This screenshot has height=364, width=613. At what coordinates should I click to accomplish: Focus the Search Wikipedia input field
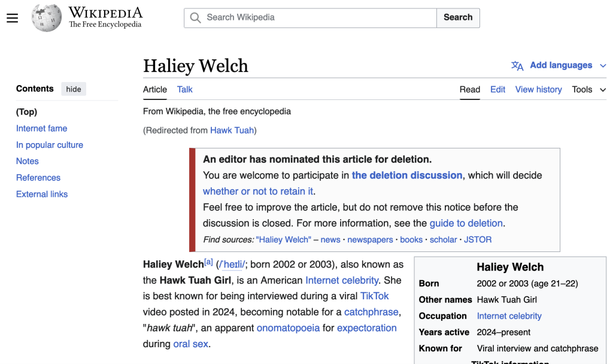pos(310,17)
